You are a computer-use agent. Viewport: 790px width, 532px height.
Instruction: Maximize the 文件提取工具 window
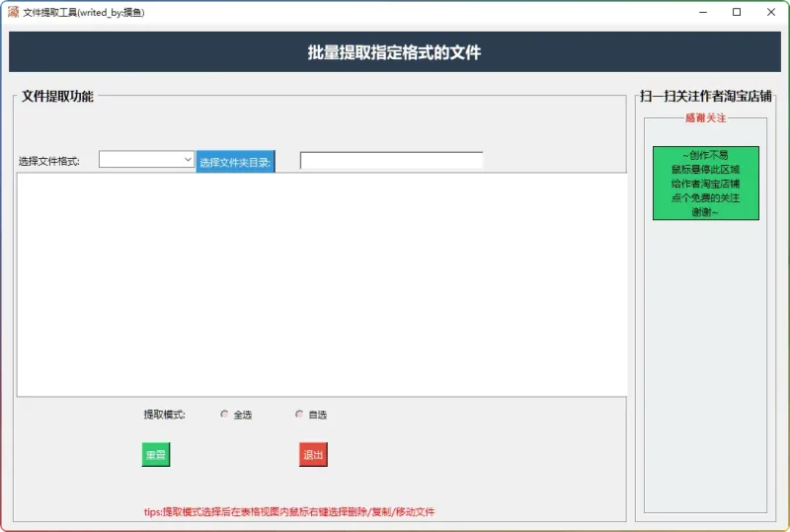[737, 12]
